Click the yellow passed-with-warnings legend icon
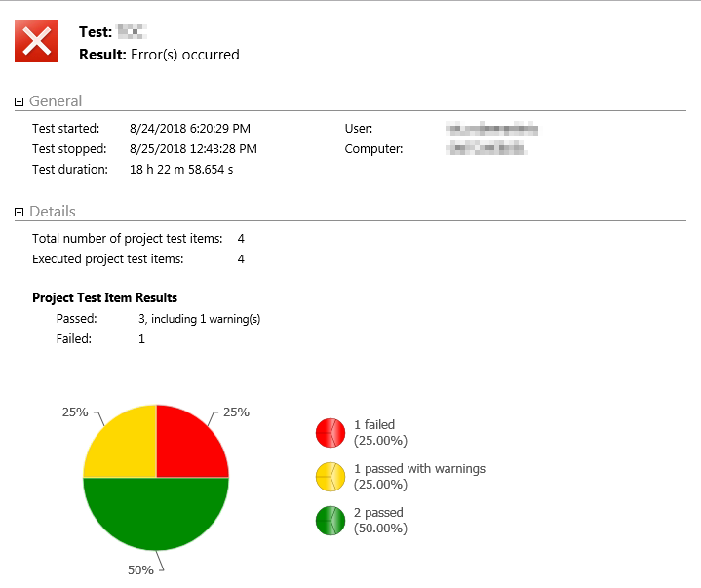Viewport: 701px width, 588px height. 331,476
